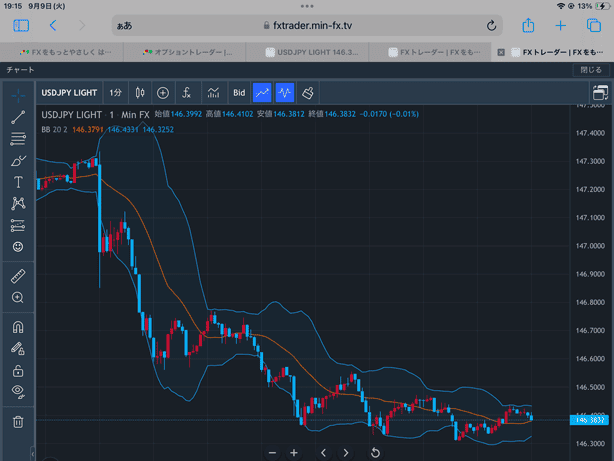Open the candlestick chart style dropdown

point(140,92)
